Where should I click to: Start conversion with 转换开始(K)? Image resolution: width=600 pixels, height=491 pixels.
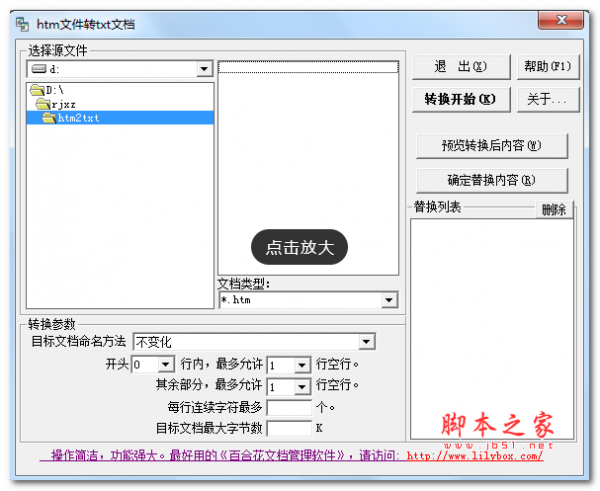coord(461,100)
